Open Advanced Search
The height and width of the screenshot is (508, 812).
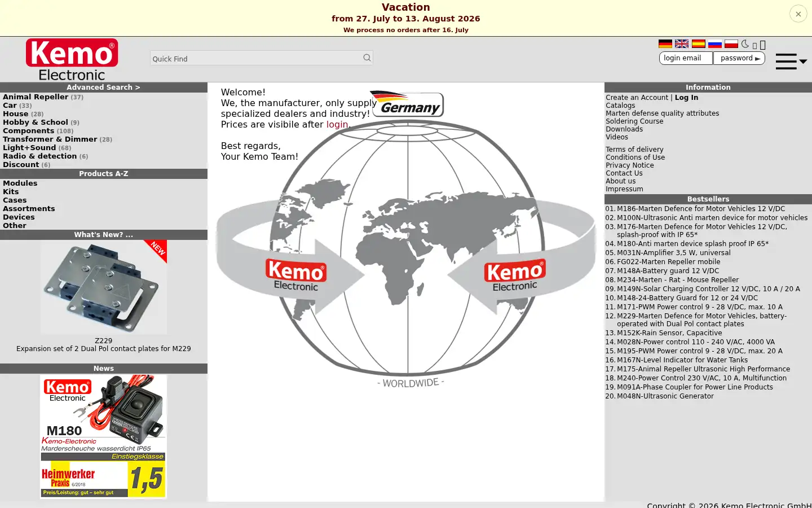click(x=103, y=87)
